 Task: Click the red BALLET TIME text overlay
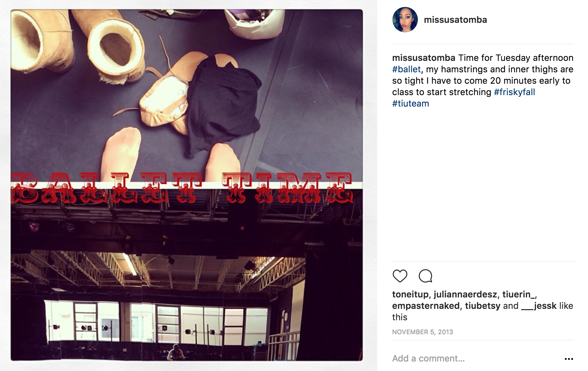[x=182, y=188]
